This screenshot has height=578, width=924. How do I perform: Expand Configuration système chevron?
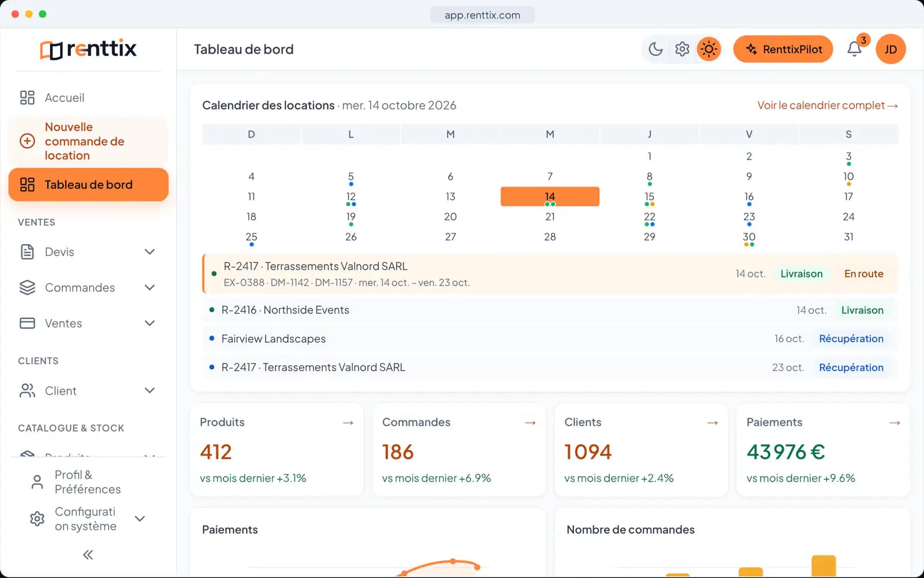click(x=140, y=518)
